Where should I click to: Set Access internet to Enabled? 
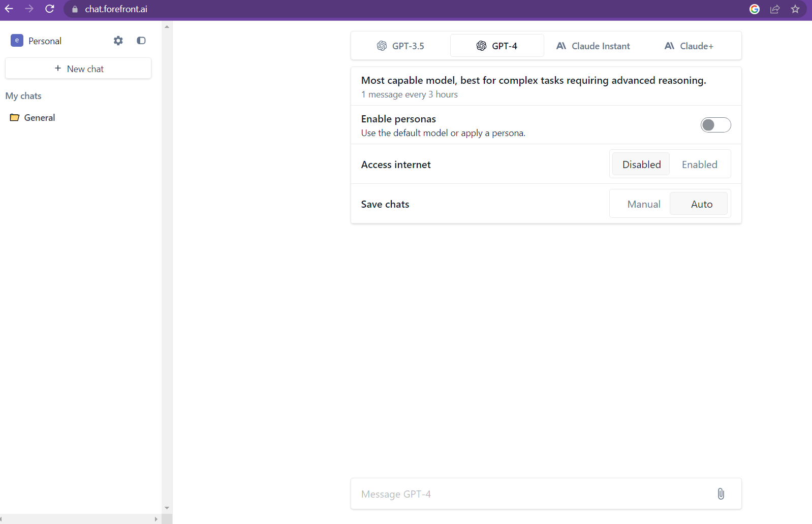(699, 164)
